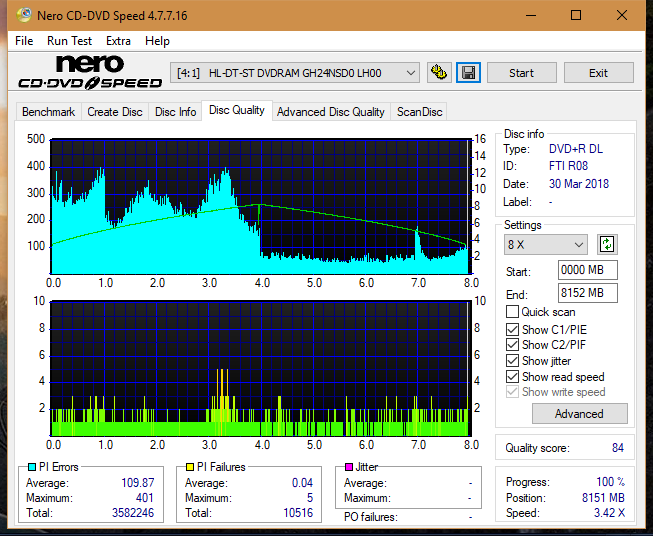This screenshot has height=536, width=653.
Task: Click the PI Errors maximum 401
Action: pos(145,498)
